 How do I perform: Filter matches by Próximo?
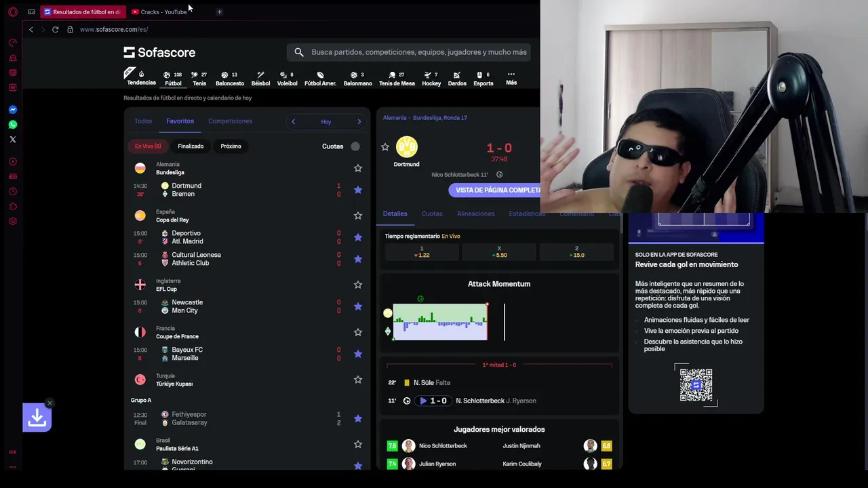pos(231,146)
